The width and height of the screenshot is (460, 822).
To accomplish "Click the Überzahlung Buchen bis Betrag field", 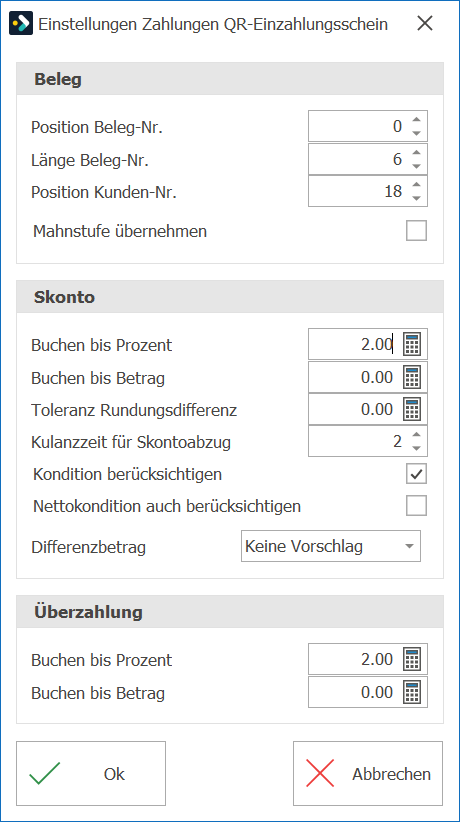I will [368, 692].
